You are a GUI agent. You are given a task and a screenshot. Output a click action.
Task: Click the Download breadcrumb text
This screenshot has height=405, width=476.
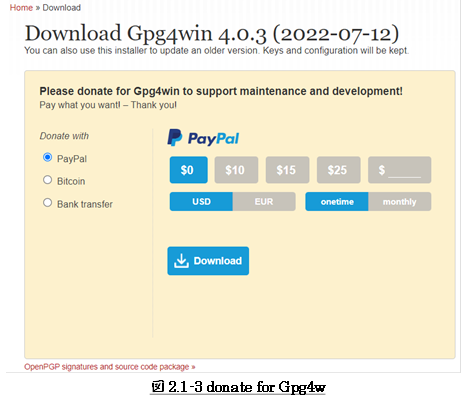coord(62,7)
